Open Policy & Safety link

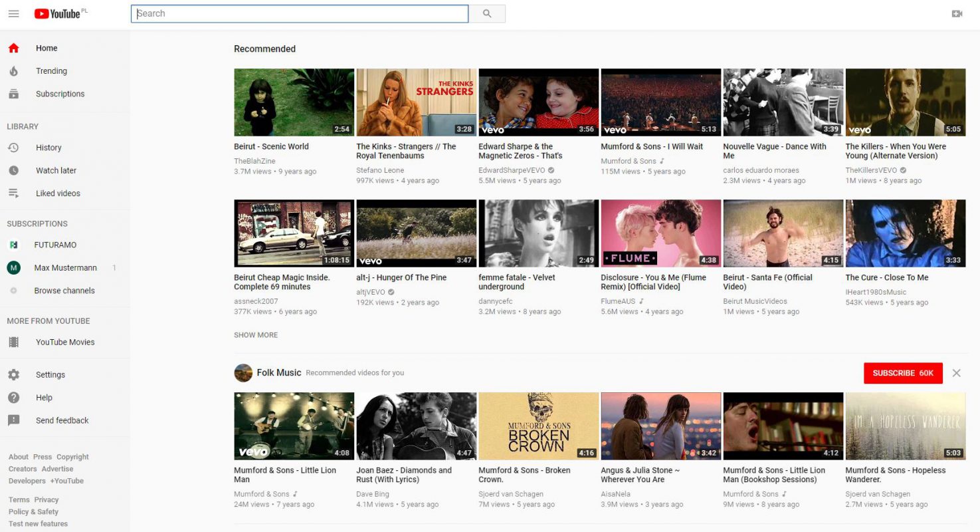[x=33, y=511]
